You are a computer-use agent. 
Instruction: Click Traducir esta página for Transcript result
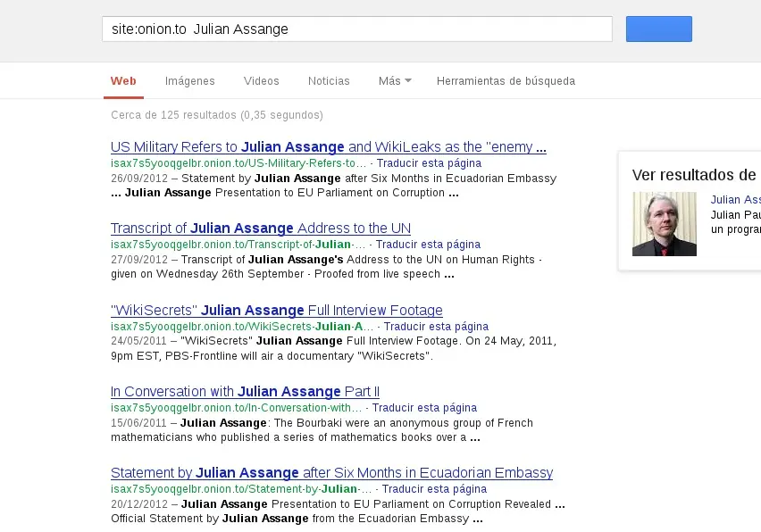tap(428, 245)
